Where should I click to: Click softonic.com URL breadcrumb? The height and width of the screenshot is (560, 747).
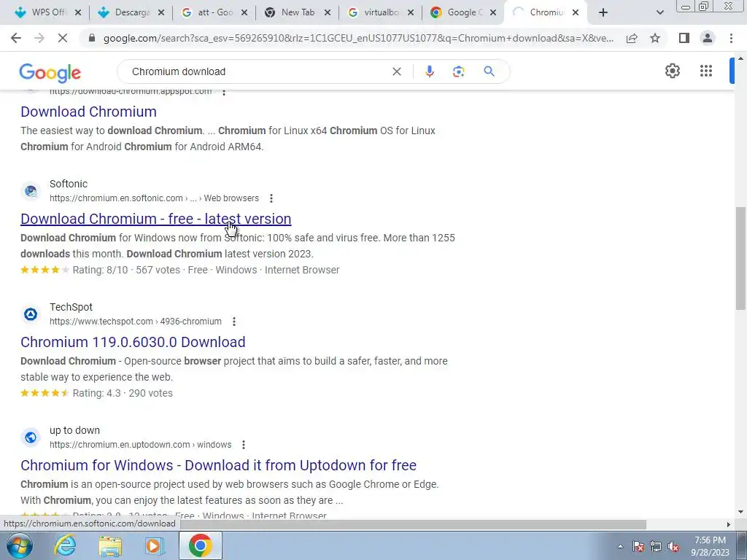[x=155, y=198]
